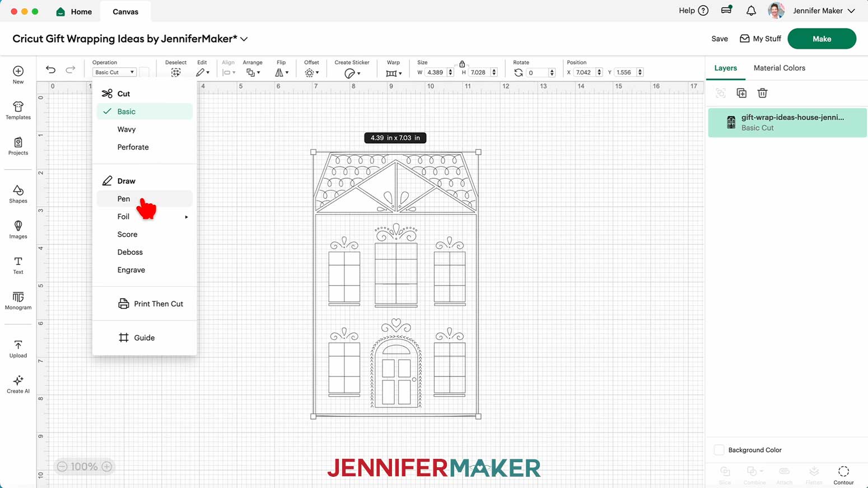Open notifications bell
Image resolution: width=868 pixels, height=488 pixels.
coord(751,11)
